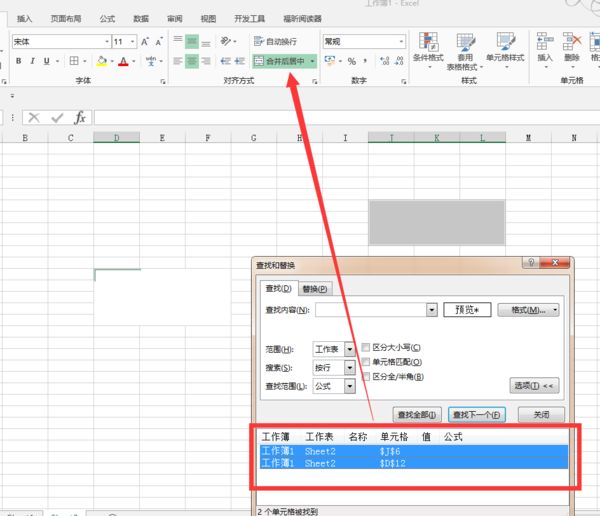
Task: Open the 数据 ribbon tab
Action: [x=141, y=19]
